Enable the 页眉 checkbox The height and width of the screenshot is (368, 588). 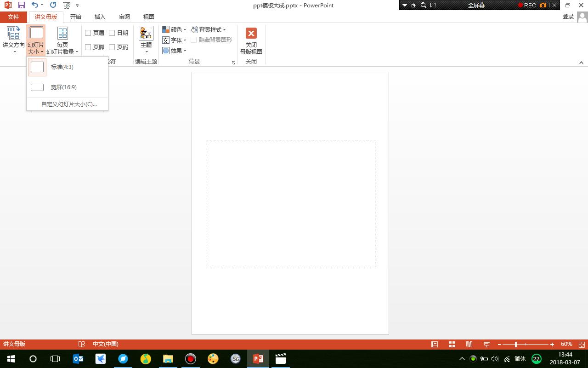click(88, 33)
